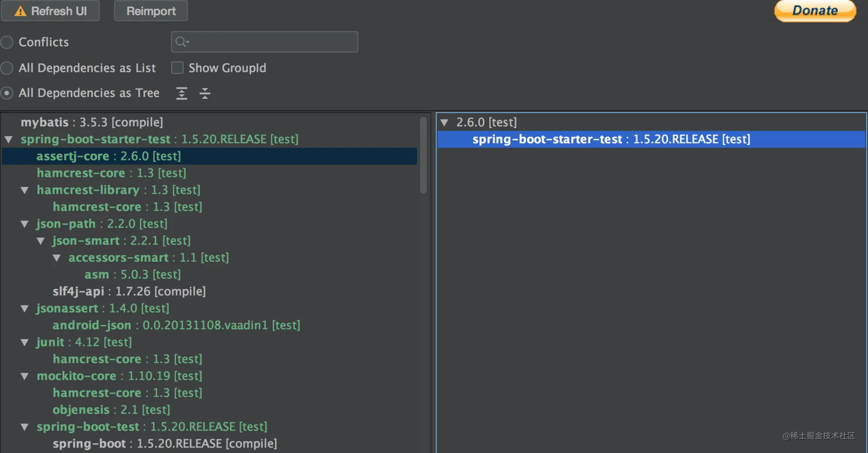Screen dimensions: 868x453
Task: Select the slf4j-api 1.7.26 dependency
Action: (x=129, y=291)
